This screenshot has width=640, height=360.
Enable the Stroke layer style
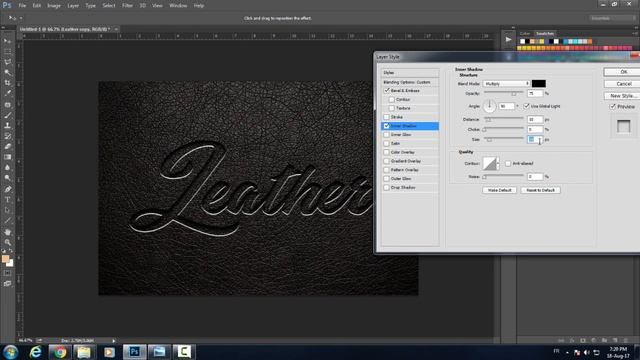point(387,117)
